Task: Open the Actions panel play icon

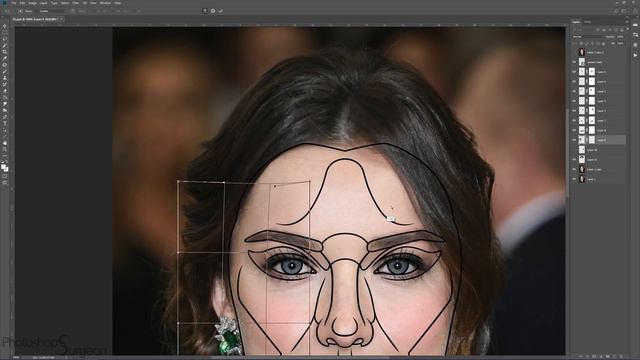Action: coord(635,55)
